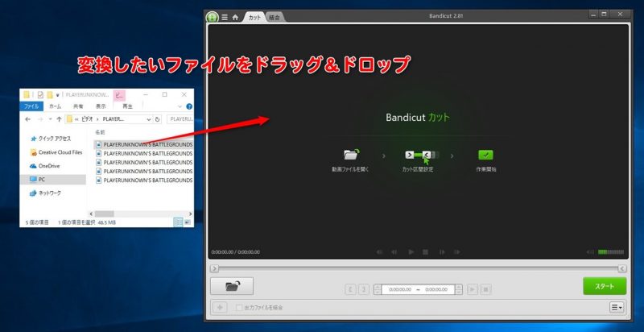Image resolution: width=644 pixels, height=332 pixels.
Task: Jump to video end in preview controls
Action: point(456,252)
